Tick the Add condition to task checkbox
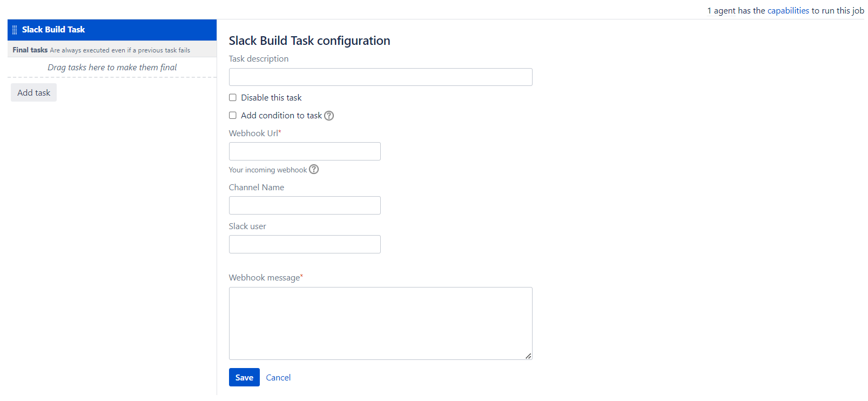Screen dimensions: 868x401 [x=233, y=116]
